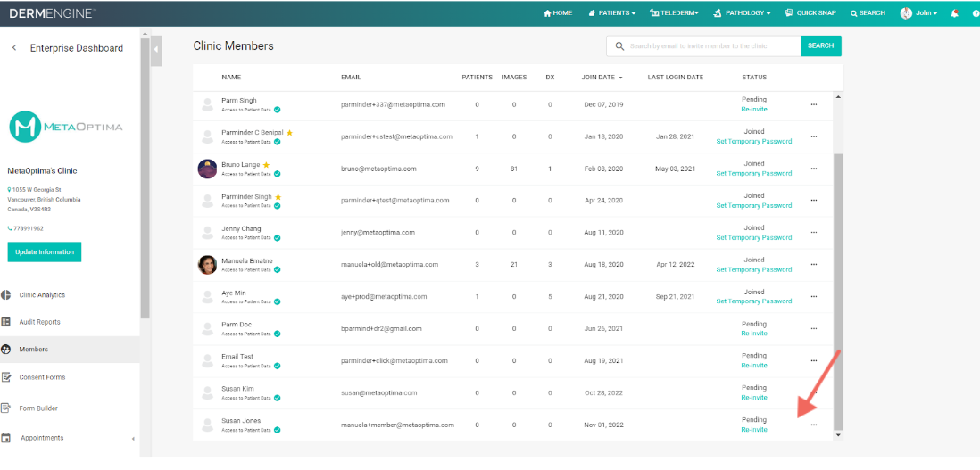Open more options for Susan Jones

tap(813, 425)
